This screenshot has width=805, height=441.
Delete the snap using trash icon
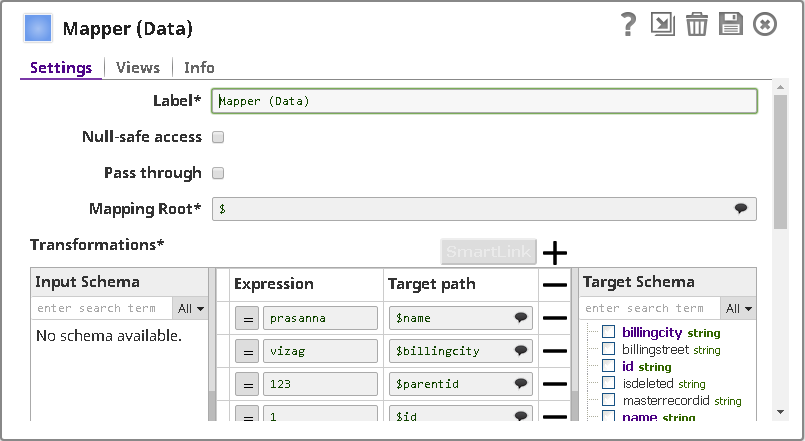click(x=697, y=24)
